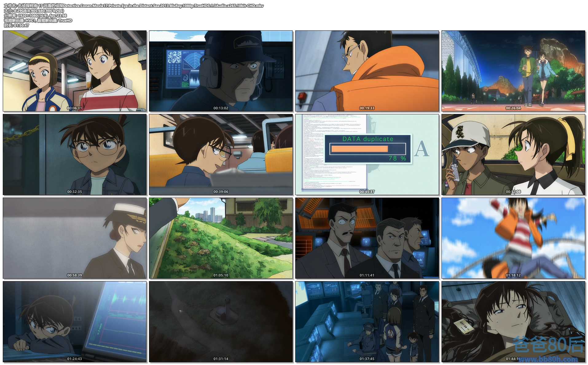Select the thumbnail at 01:11:41

(x=367, y=238)
